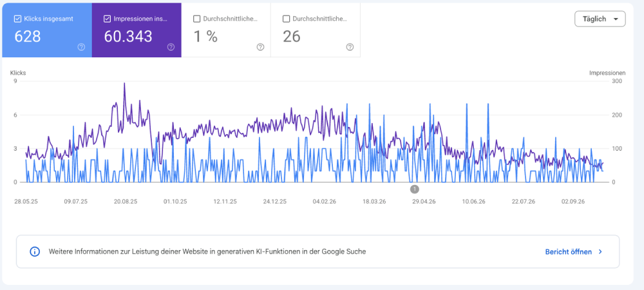The width and height of the screenshot is (644, 290).
Task: Open help icon on the 1 % card
Action: (x=260, y=47)
